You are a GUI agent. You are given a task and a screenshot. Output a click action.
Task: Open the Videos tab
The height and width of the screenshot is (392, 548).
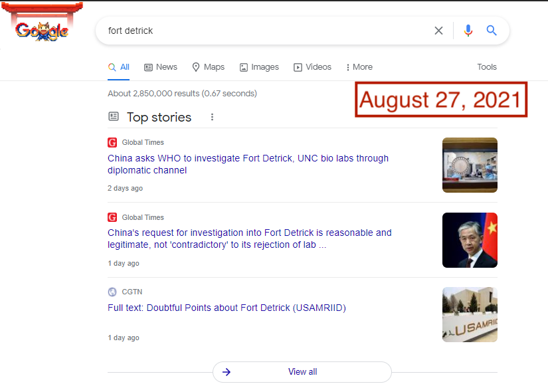[312, 67]
